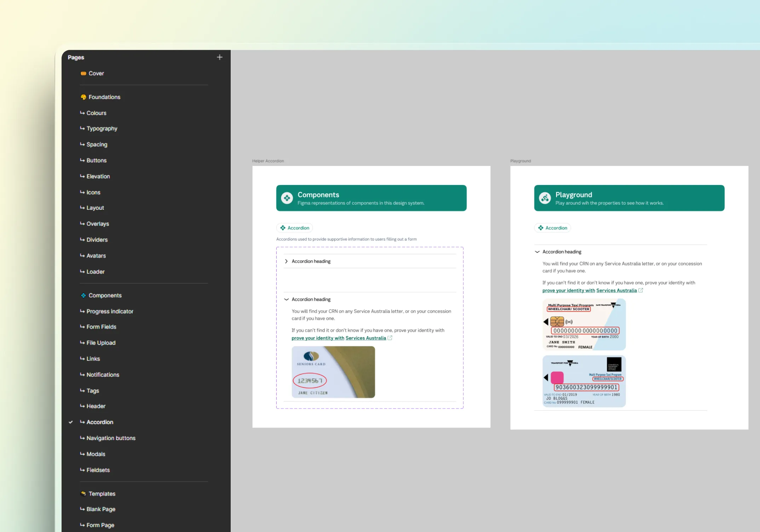Open the Typography page
760x532 pixels.
(x=102, y=128)
